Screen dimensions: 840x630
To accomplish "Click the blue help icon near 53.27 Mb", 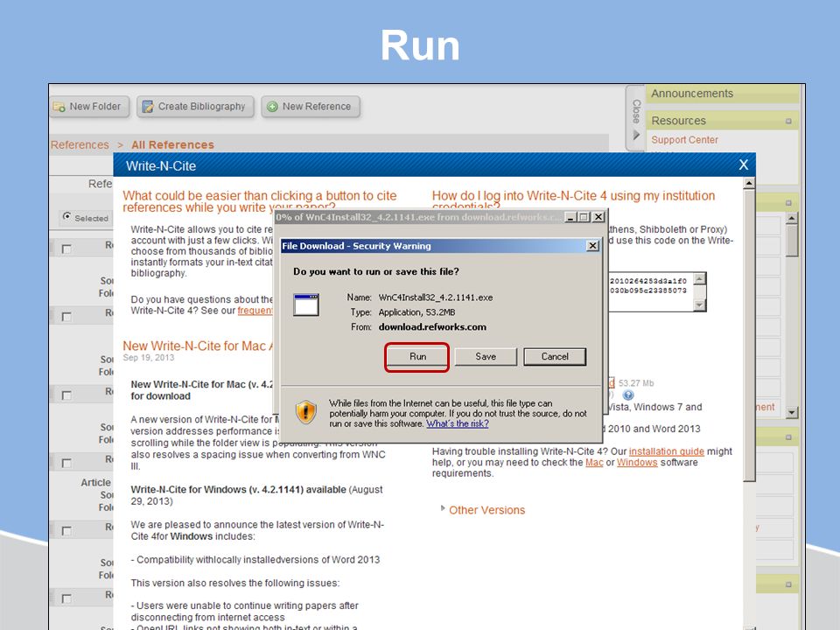I will click(628, 395).
